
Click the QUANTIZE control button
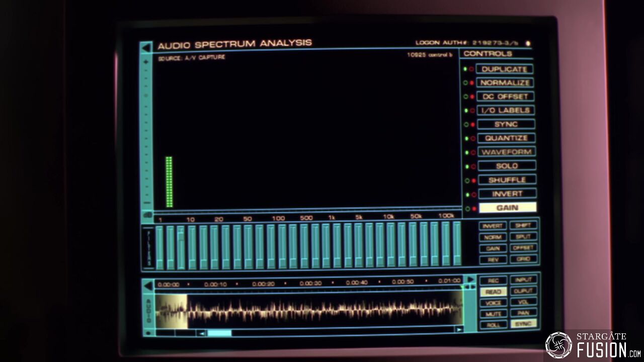coord(506,138)
